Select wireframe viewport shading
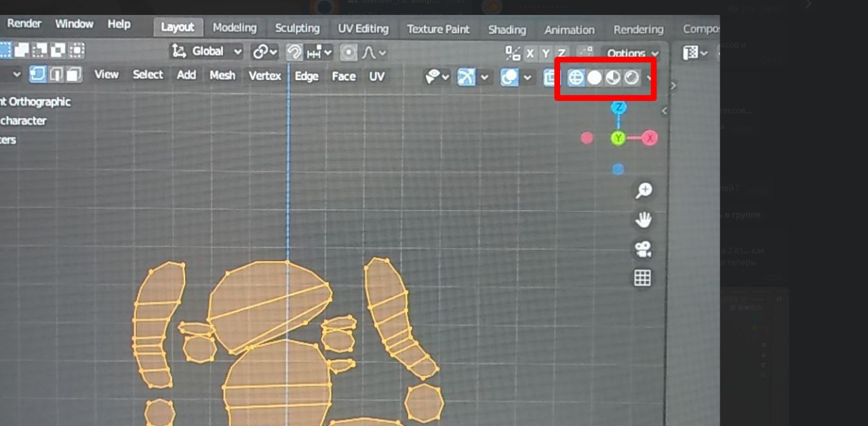 point(576,77)
